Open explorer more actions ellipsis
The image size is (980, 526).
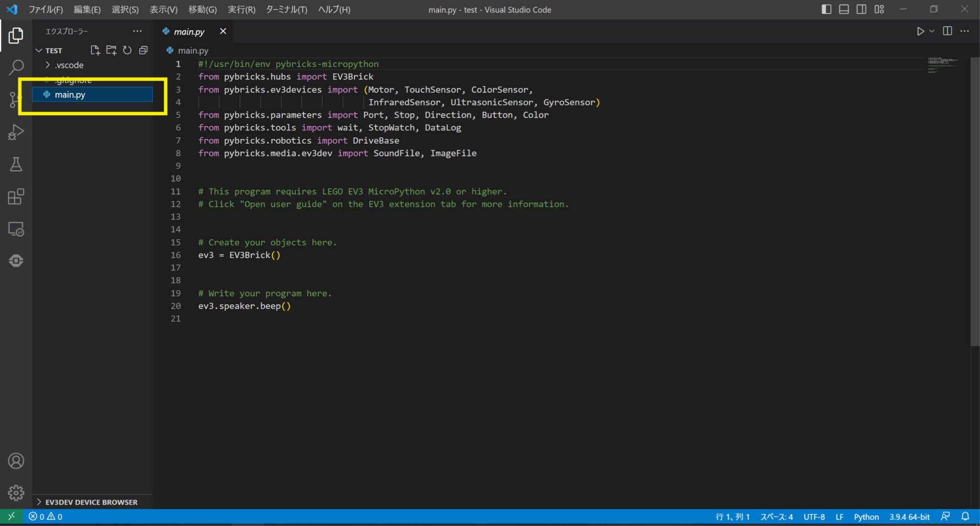pyautogui.click(x=137, y=31)
